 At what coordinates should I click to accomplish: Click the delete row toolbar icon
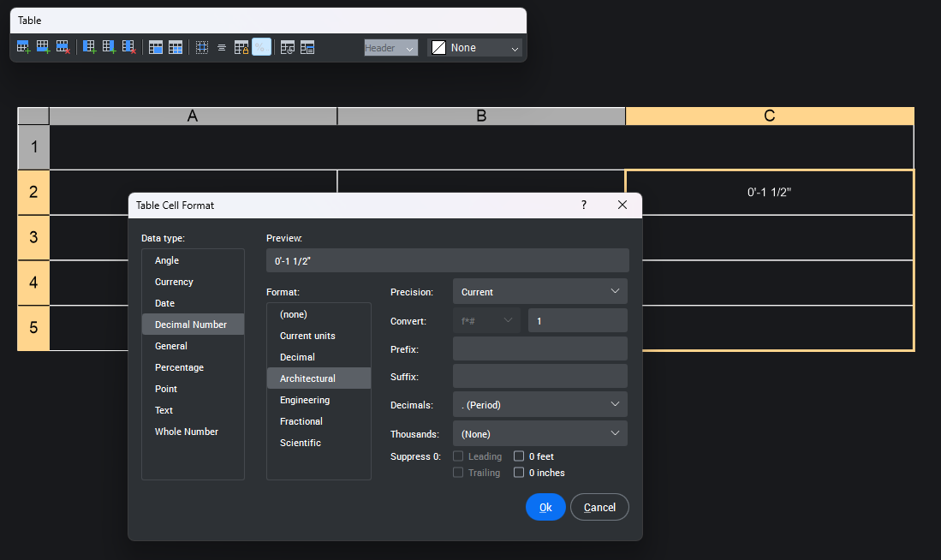[63, 48]
